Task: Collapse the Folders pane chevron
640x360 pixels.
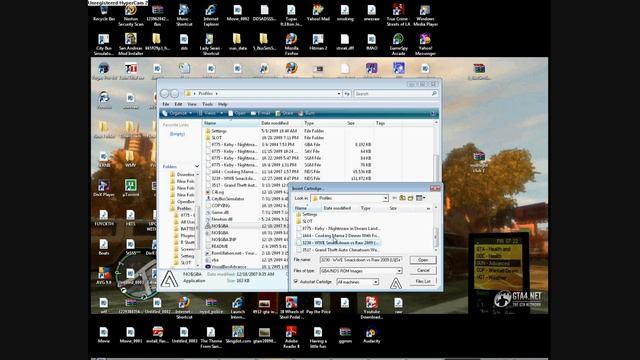Action: point(197,167)
